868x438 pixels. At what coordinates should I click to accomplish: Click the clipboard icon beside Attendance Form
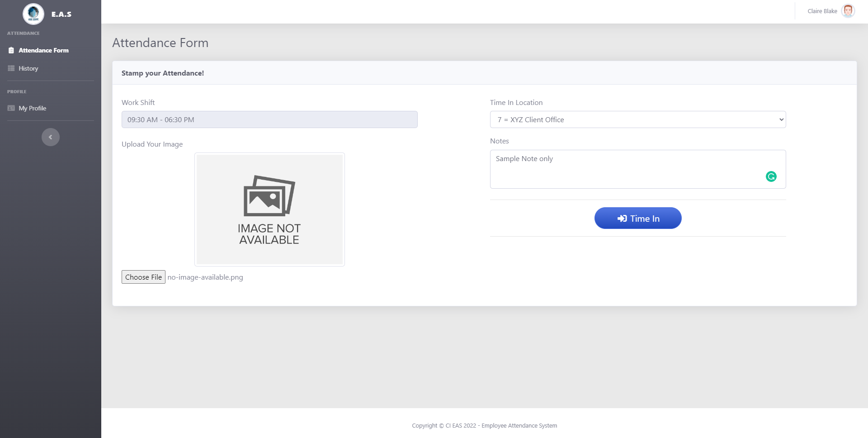[11, 50]
